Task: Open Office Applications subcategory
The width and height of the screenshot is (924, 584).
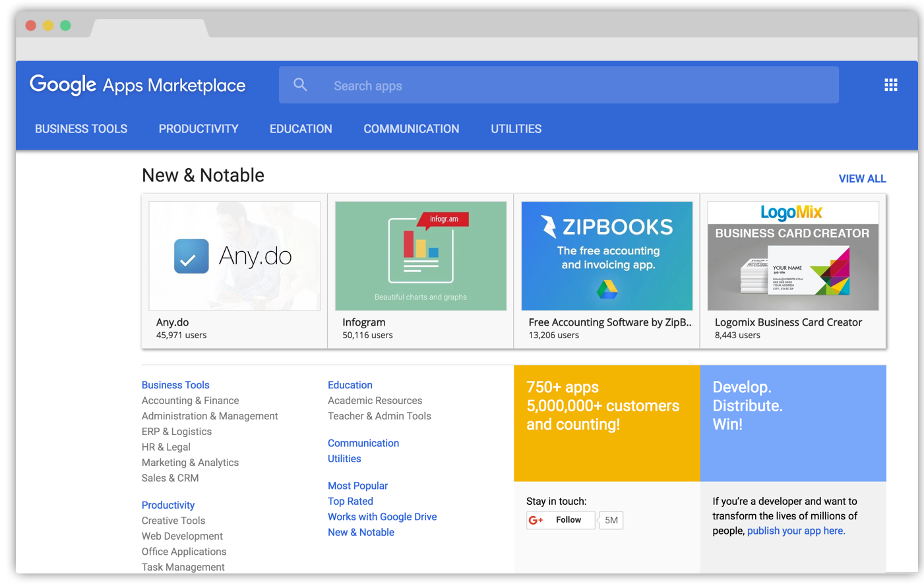Action: 184,552
